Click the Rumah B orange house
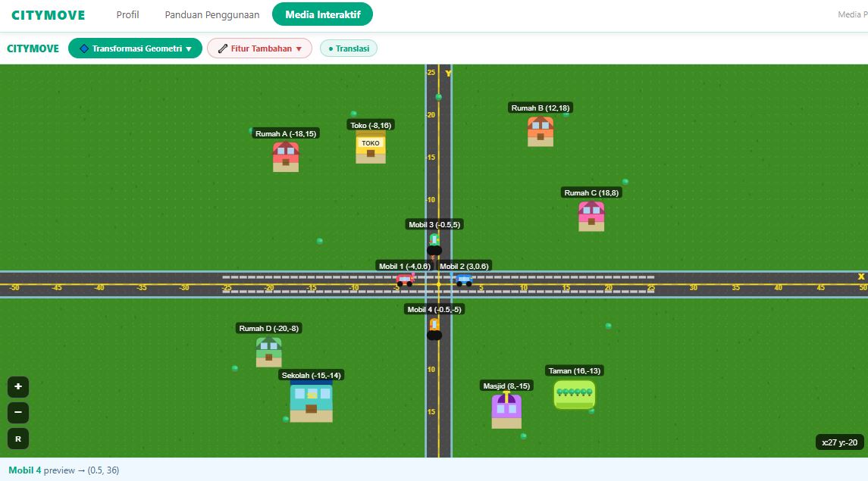The height and width of the screenshot is (481, 868). click(541, 132)
